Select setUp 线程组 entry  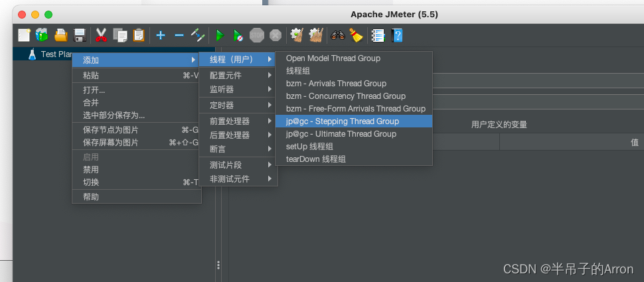(x=354, y=147)
